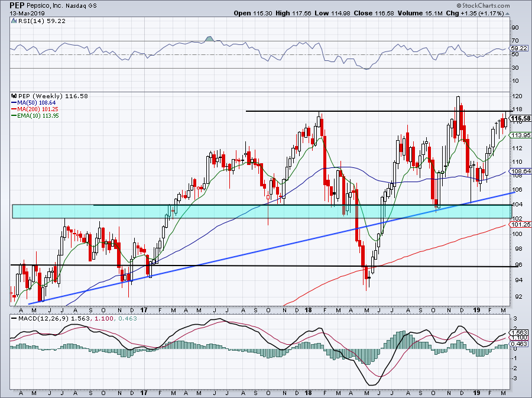This screenshot has height=398, width=532.
Task: Click the Pepsico, Inc. company name
Action: point(46,6)
